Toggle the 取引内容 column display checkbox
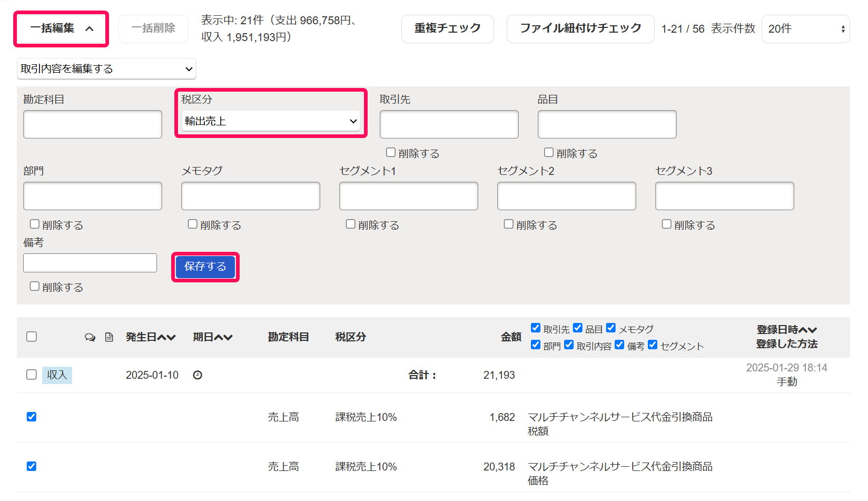 (569, 345)
